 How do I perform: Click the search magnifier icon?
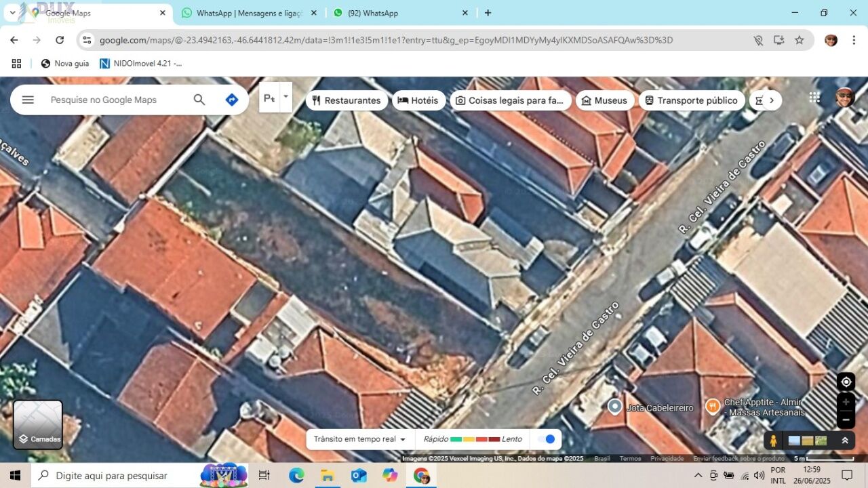[x=199, y=100]
